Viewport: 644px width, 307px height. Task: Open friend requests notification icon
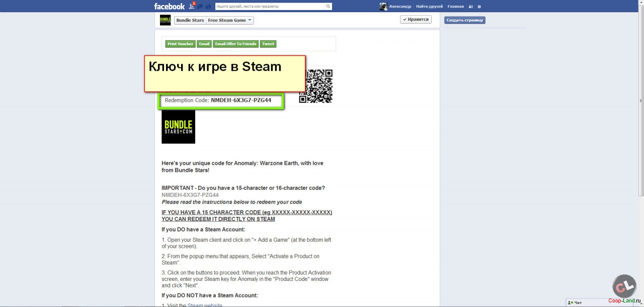[192, 7]
